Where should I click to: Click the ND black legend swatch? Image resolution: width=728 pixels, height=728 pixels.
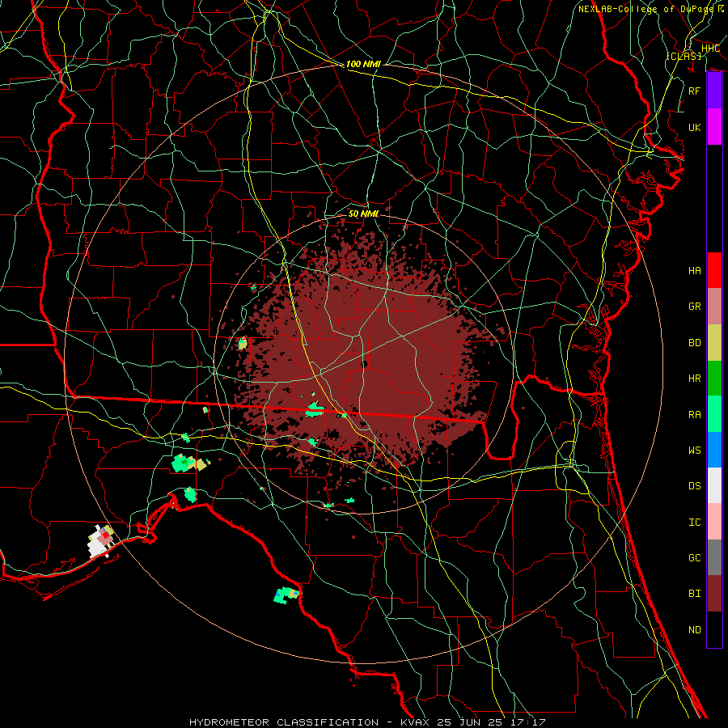(x=714, y=629)
